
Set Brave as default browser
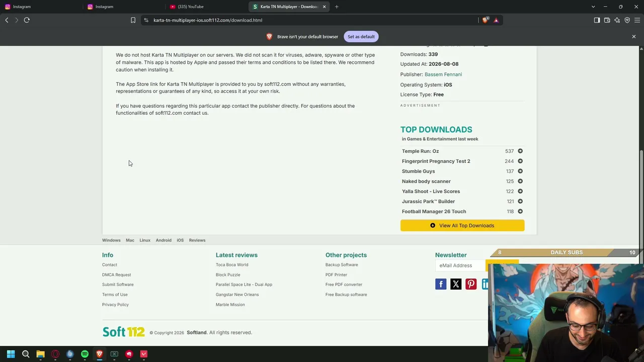[361, 37]
